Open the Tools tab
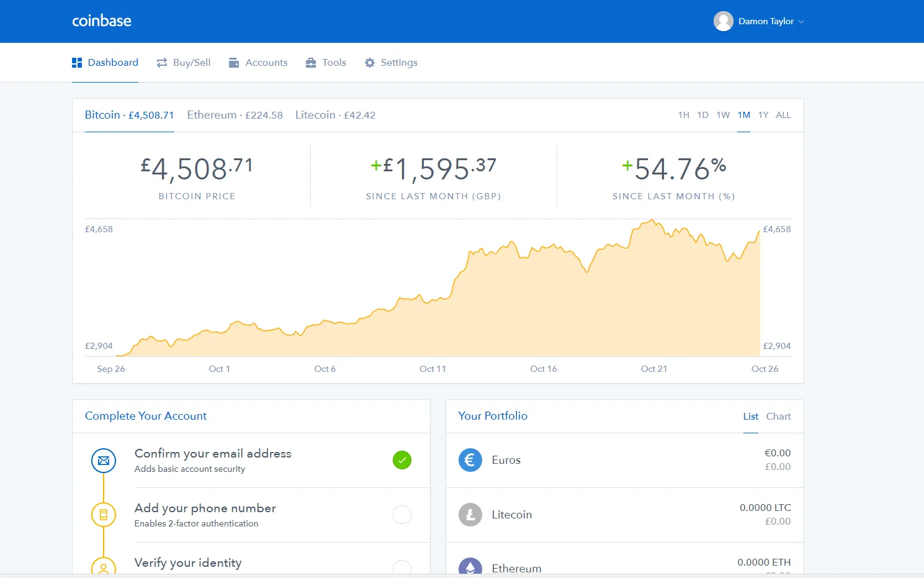 (x=326, y=63)
